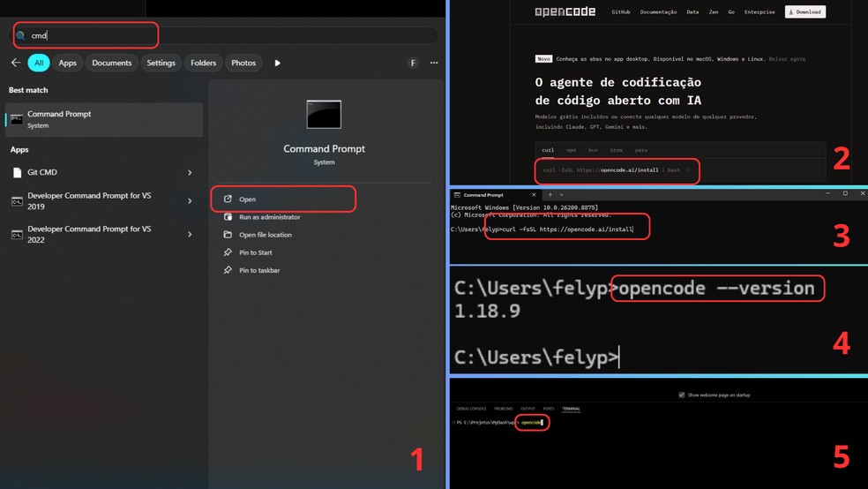The image size is (868, 489).
Task: Choose Run as administrator
Action: [270, 217]
